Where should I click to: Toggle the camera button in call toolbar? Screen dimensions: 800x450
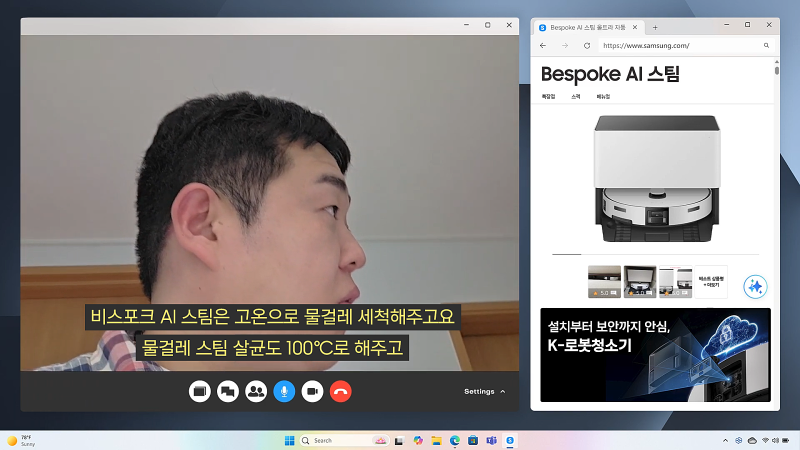[312, 391]
